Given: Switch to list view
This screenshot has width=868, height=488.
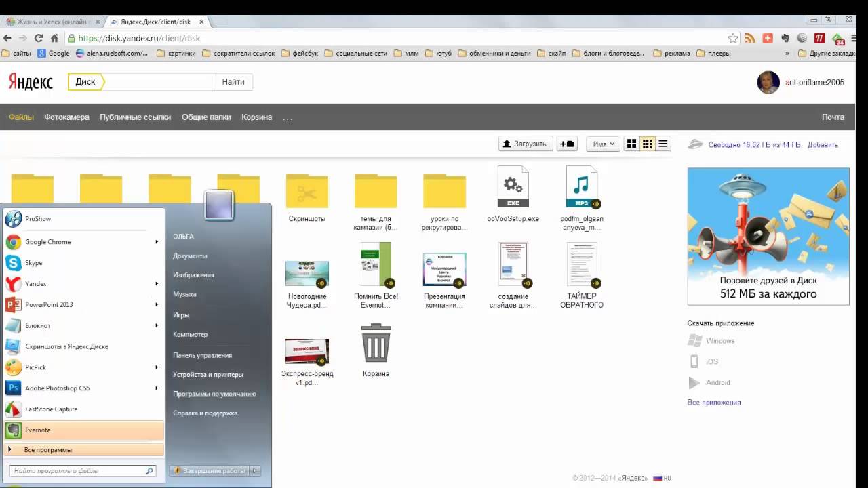Looking at the screenshot, I should click(x=663, y=144).
